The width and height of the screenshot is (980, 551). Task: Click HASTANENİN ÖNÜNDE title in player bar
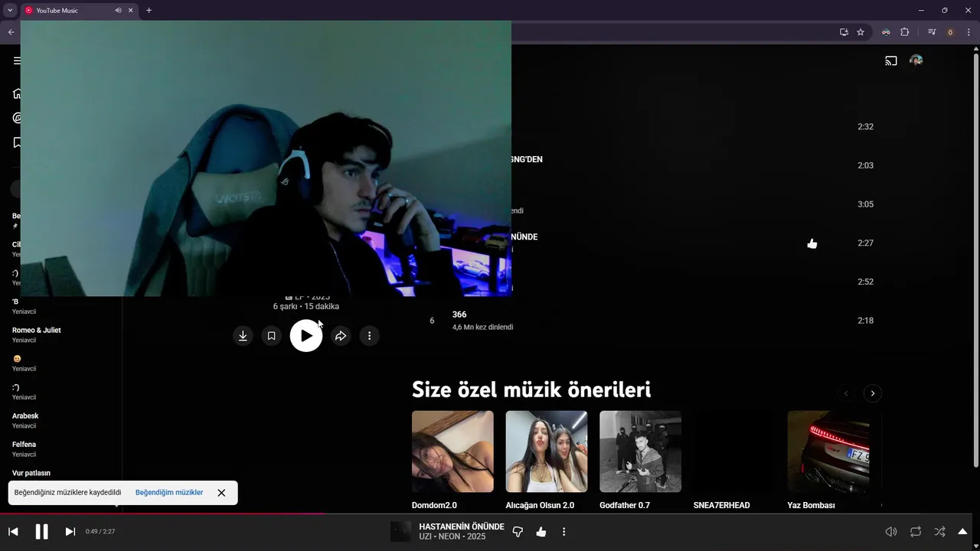(462, 527)
